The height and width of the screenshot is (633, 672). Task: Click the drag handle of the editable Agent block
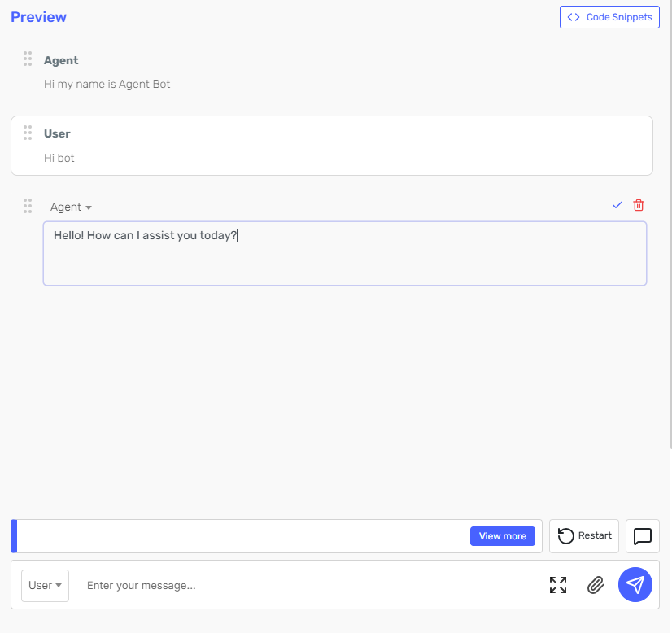(27, 206)
